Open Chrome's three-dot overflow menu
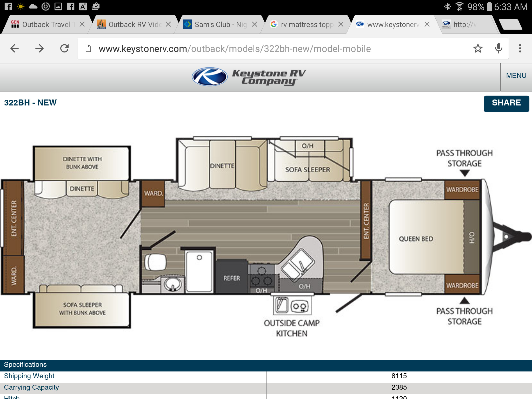 pos(520,48)
